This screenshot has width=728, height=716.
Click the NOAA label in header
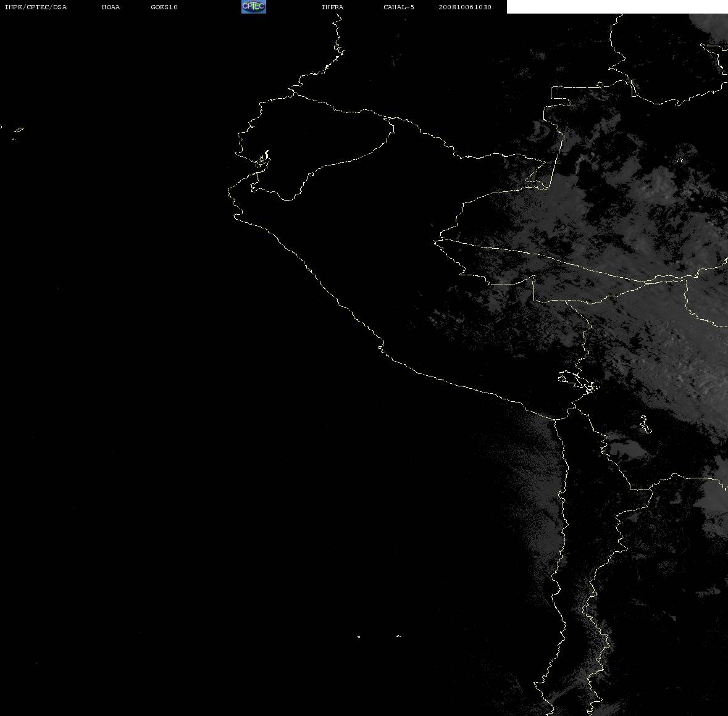point(111,7)
